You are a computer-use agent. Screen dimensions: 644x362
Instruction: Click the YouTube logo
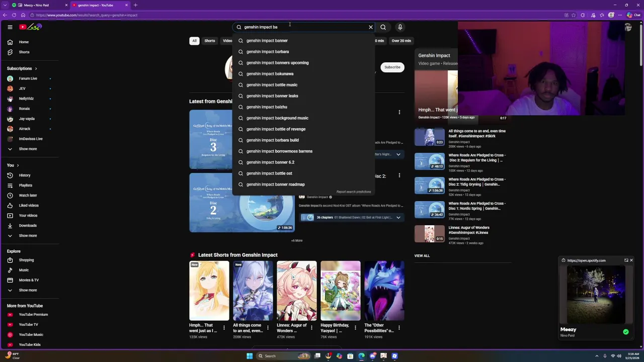pyautogui.click(x=31, y=27)
